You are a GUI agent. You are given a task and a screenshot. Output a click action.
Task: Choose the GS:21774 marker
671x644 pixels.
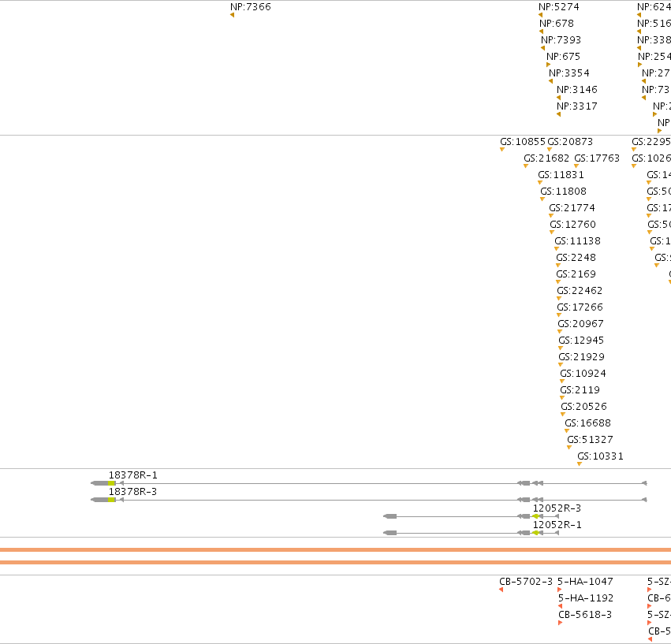click(x=551, y=216)
